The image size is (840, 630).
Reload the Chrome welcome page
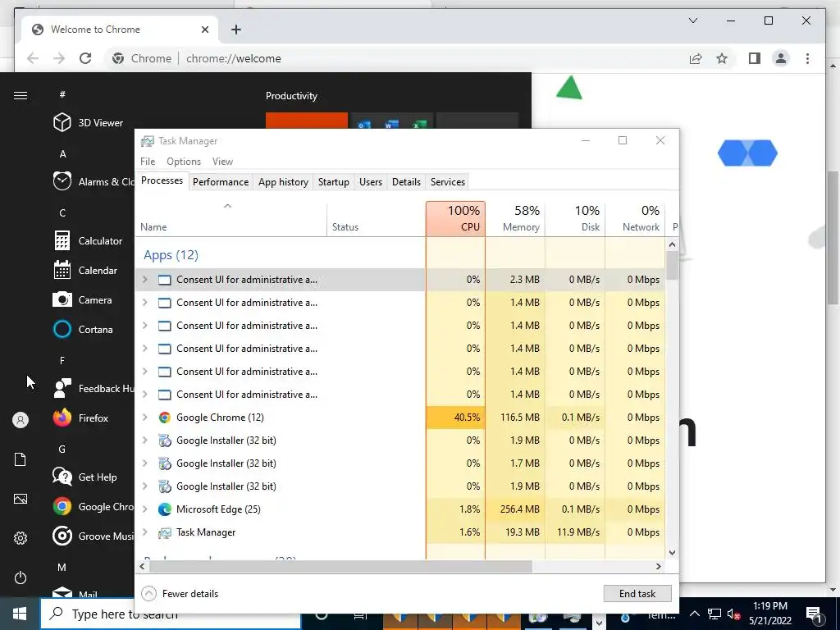[85, 58]
